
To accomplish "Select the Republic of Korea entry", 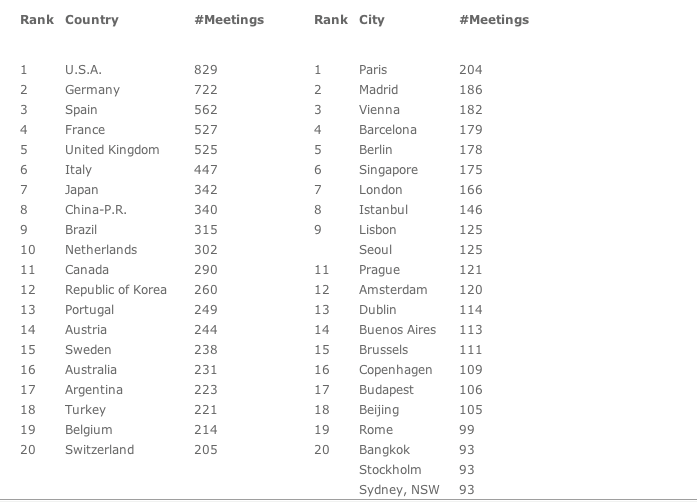I will coord(116,290).
